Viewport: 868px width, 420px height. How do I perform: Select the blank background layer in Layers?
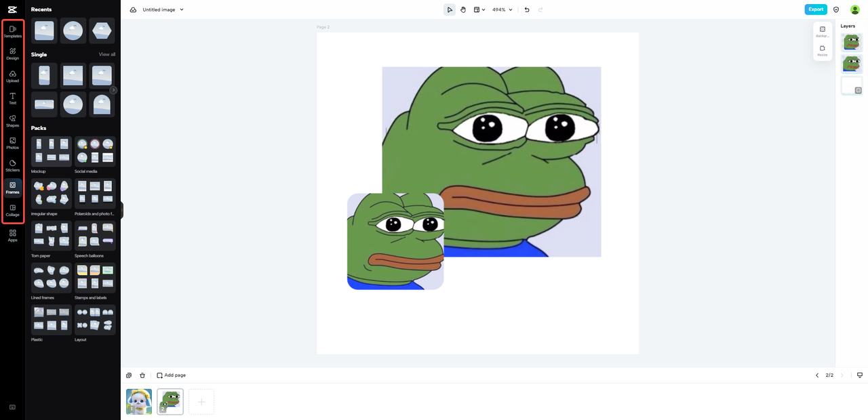pos(852,85)
